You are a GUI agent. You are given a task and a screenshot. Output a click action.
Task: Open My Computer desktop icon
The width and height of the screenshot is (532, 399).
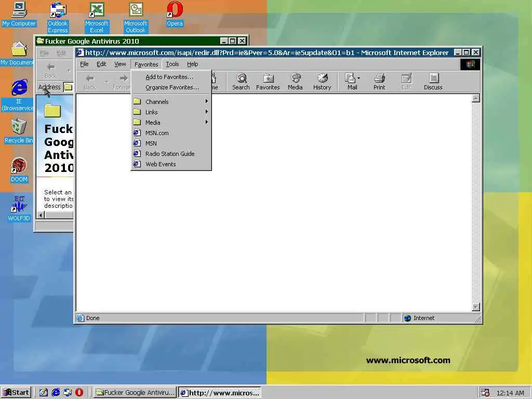19,14
